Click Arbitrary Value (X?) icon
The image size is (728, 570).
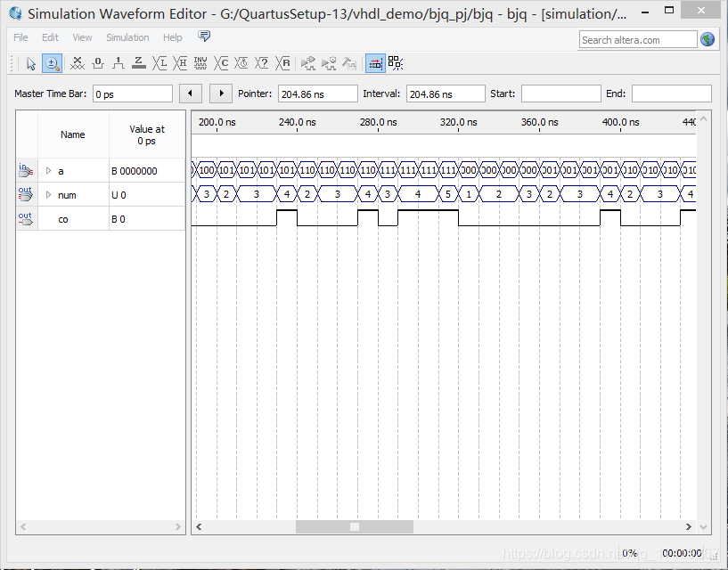[x=262, y=63]
